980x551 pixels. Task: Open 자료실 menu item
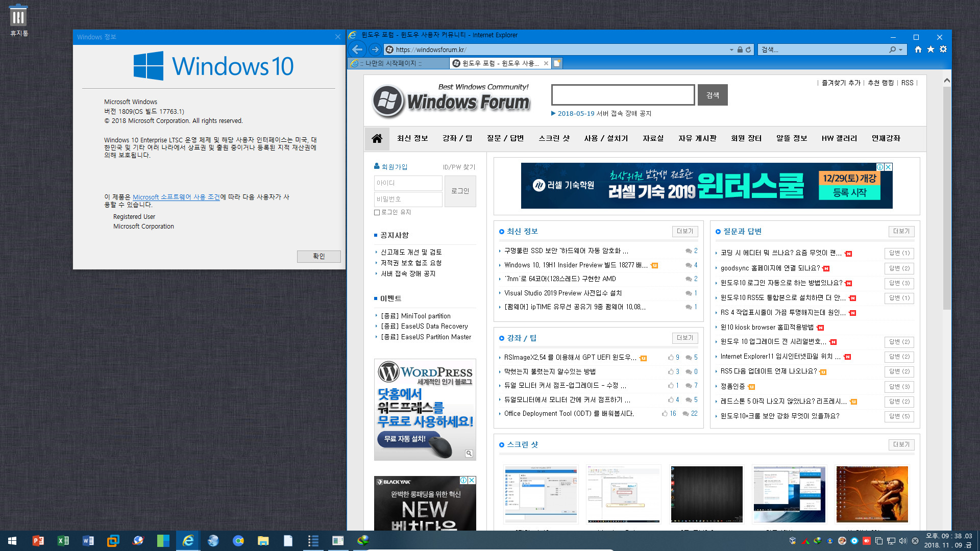point(653,138)
